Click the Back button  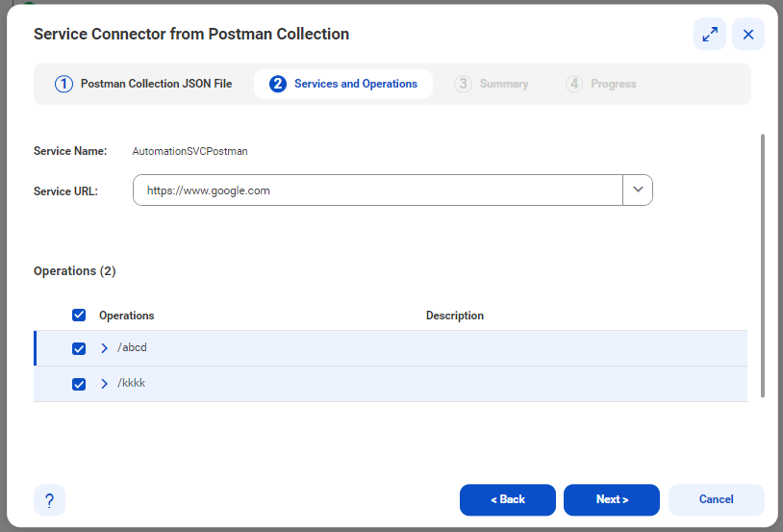507,499
